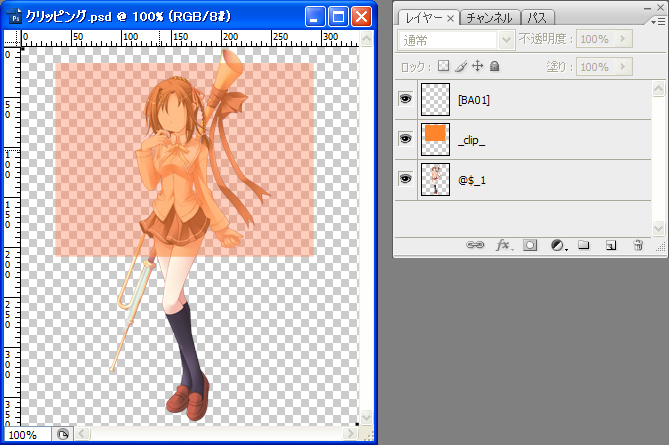669x445 pixels.
Task: Switch to the パス tab
Action: pyautogui.click(x=537, y=18)
